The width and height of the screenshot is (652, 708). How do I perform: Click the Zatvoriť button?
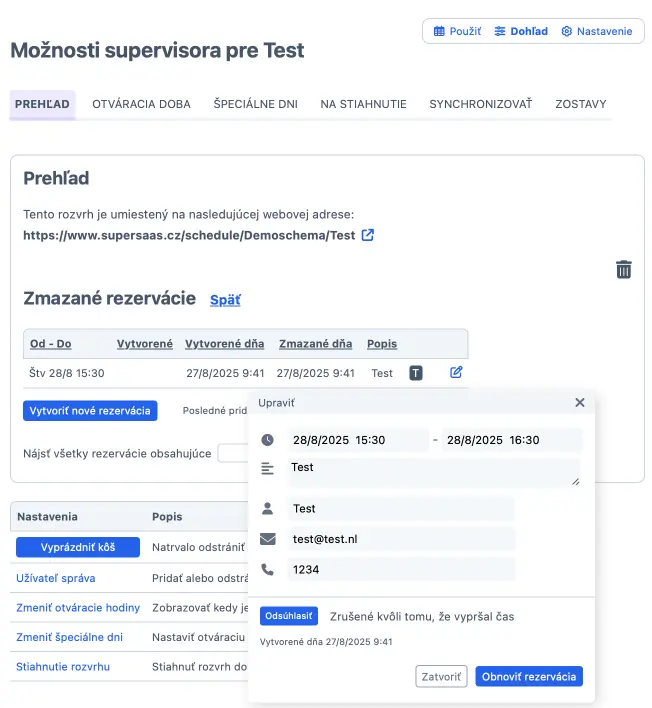441,676
